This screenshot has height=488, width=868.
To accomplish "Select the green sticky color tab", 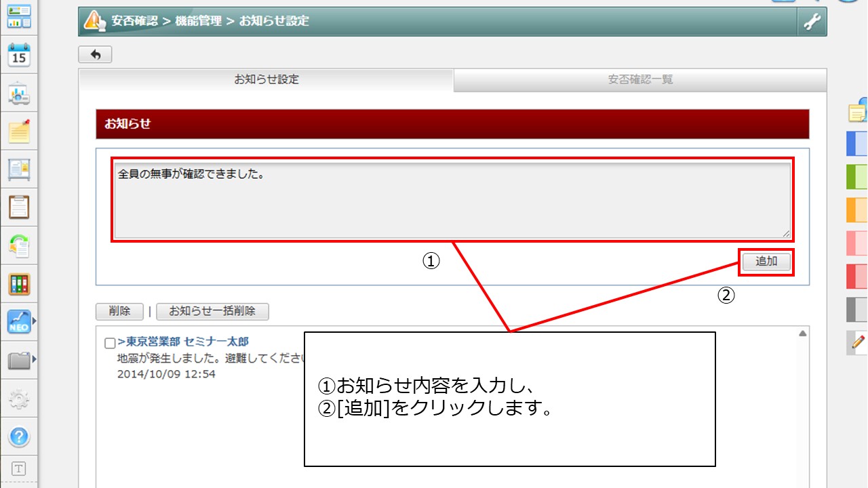I will (857, 177).
